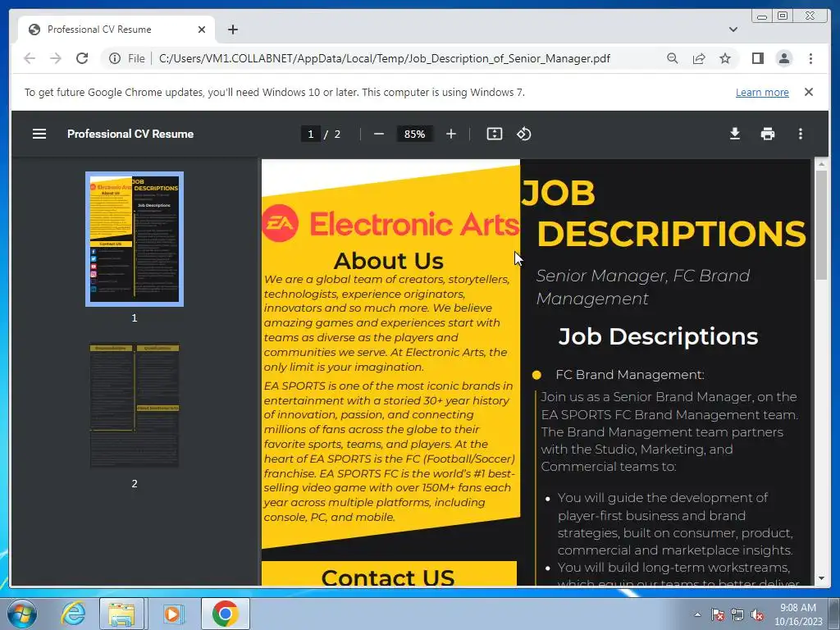
Task: Open the Learn more link
Action: pyautogui.click(x=762, y=92)
